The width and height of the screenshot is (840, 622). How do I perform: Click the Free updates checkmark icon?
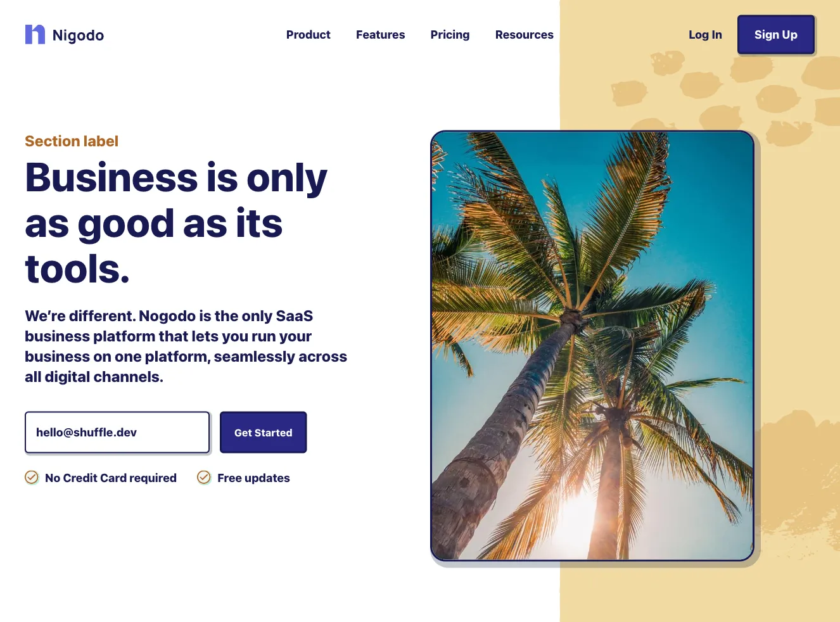coord(204,478)
